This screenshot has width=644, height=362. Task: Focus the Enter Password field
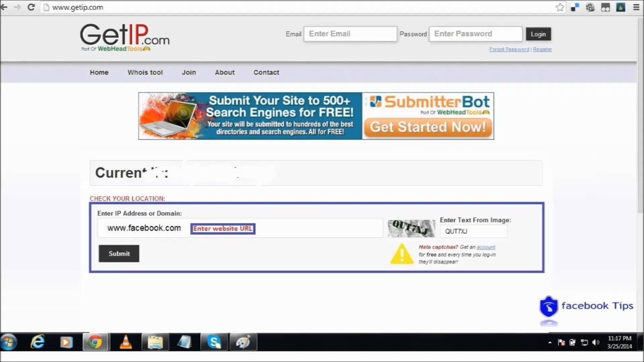point(475,34)
